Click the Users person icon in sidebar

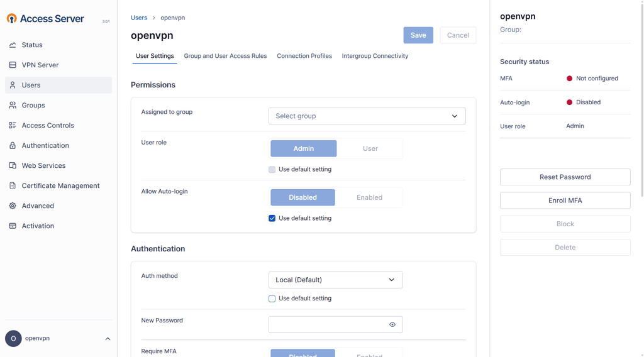13,85
